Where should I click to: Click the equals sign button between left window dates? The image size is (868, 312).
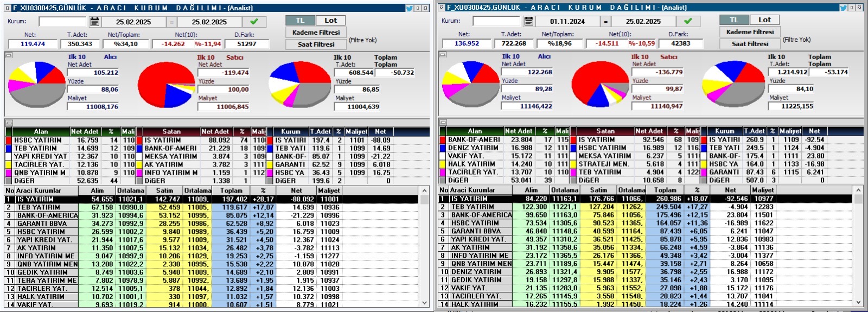point(171,22)
